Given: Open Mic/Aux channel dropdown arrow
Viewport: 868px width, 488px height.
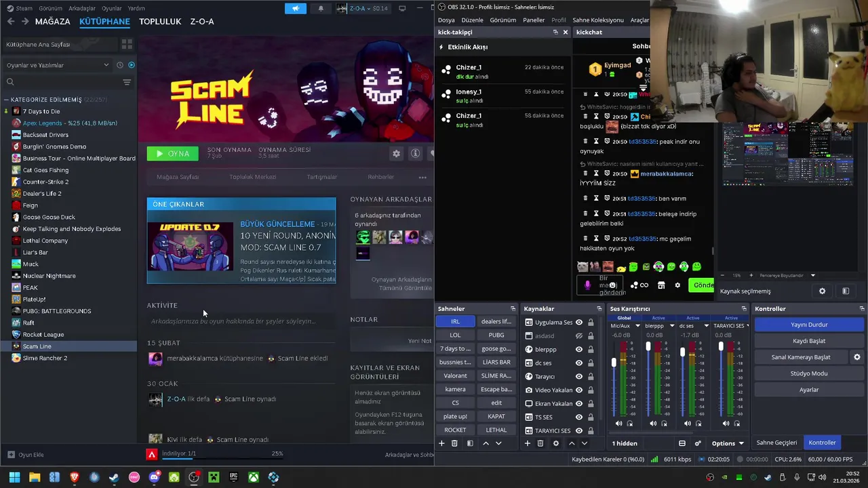Looking at the screenshot, I should click(637, 326).
